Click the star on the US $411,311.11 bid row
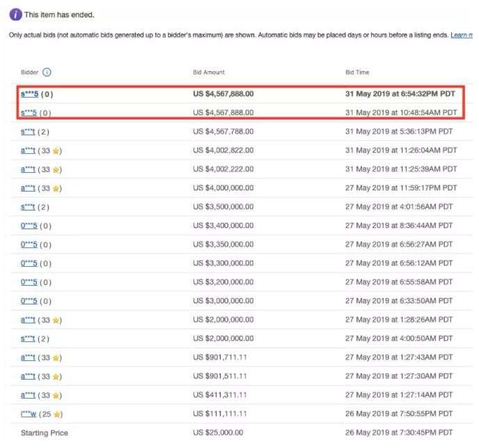The image size is (479, 448). [x=57, y=396]
